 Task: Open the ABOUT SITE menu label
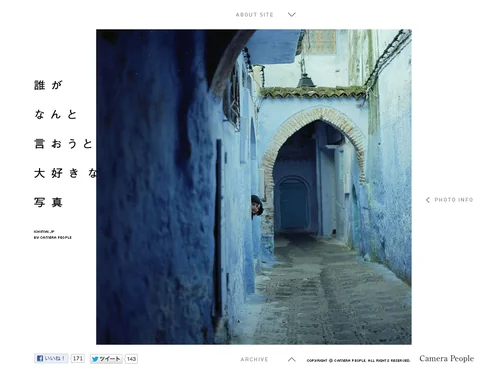pyautogui.click(x=254, y=15)
